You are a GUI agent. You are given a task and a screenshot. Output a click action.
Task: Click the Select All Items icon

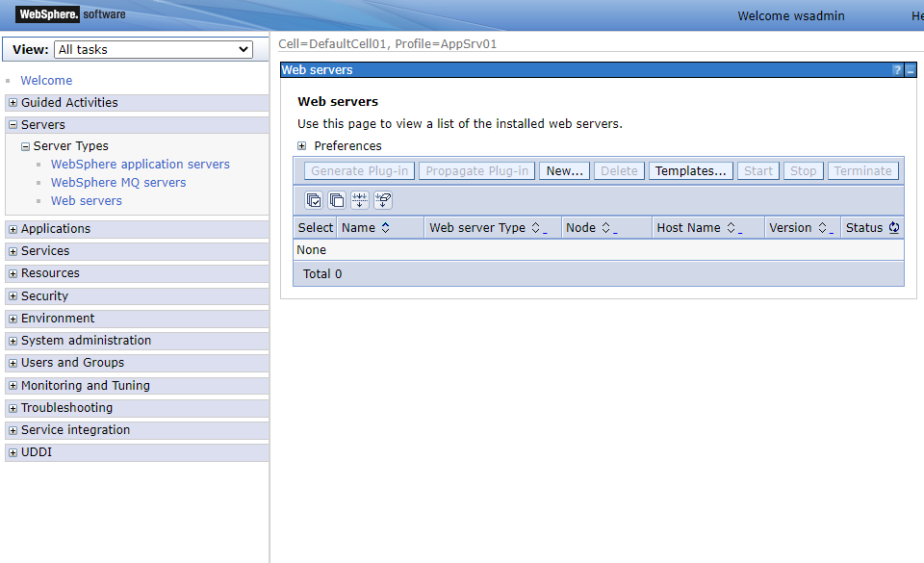click(x=314, y=200)
